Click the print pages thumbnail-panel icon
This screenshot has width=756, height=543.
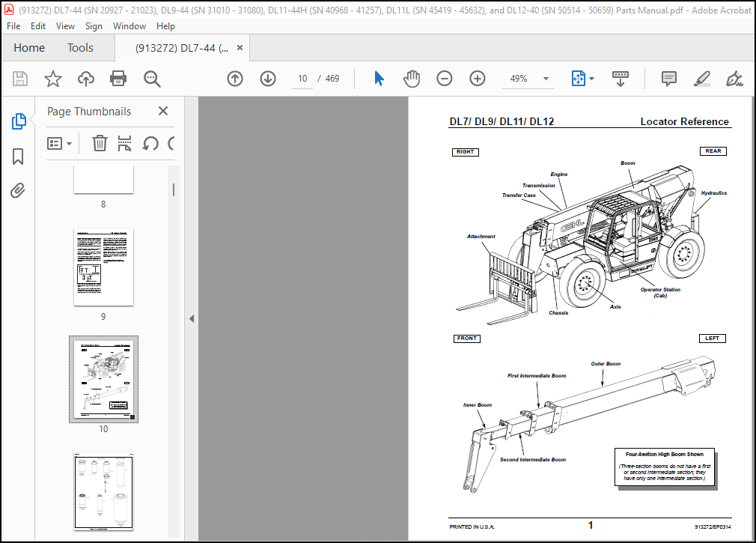[x=124, y=143]
